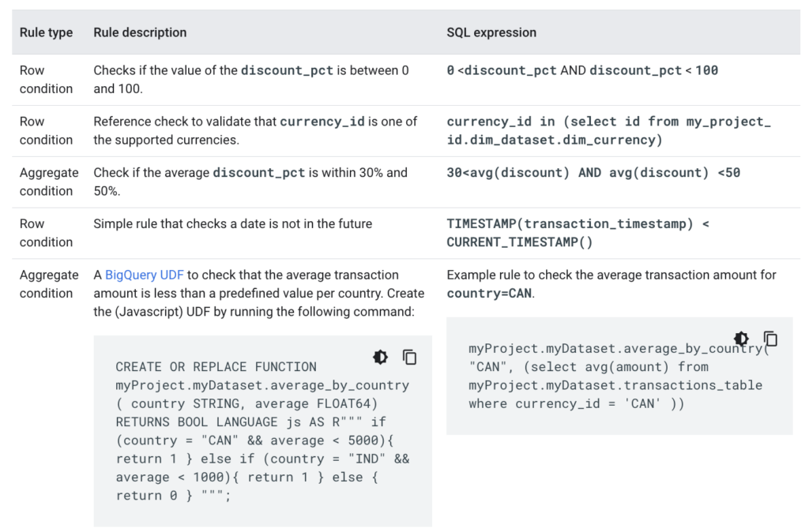The width and height of the screenshot is (809, 532).
Task: Click the '0 <discount_pct AND discount_pct < 100' expression
Action: point(582,70)
